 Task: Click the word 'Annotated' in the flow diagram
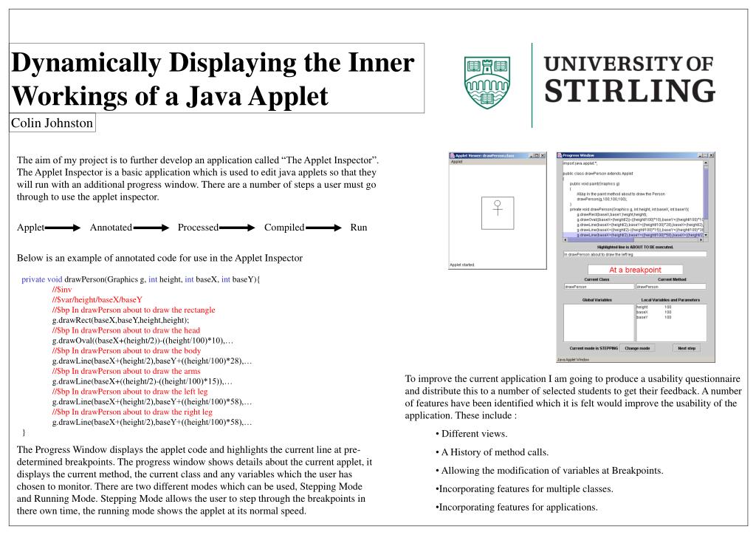pyautogui.click(x=111, y=227)
